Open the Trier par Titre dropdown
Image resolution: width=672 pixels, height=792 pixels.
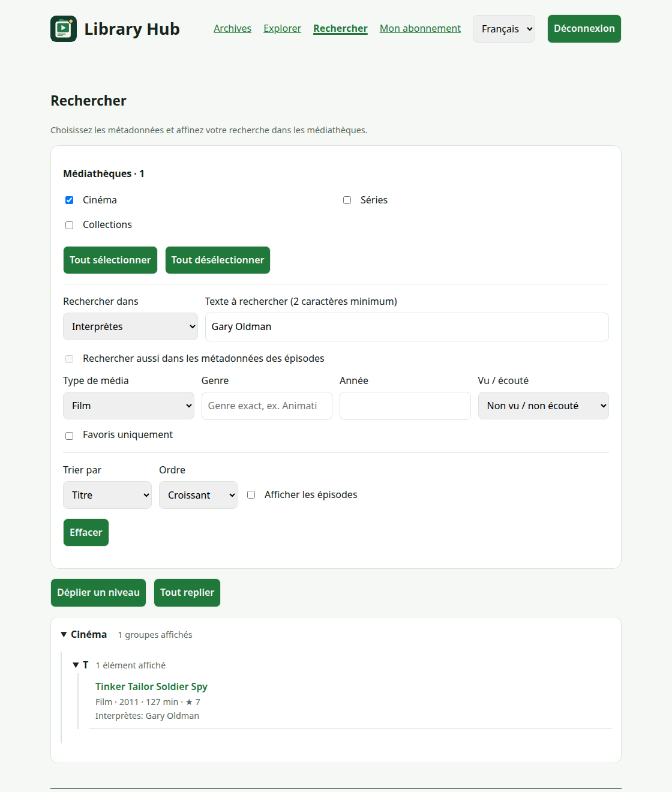(107, 495)
